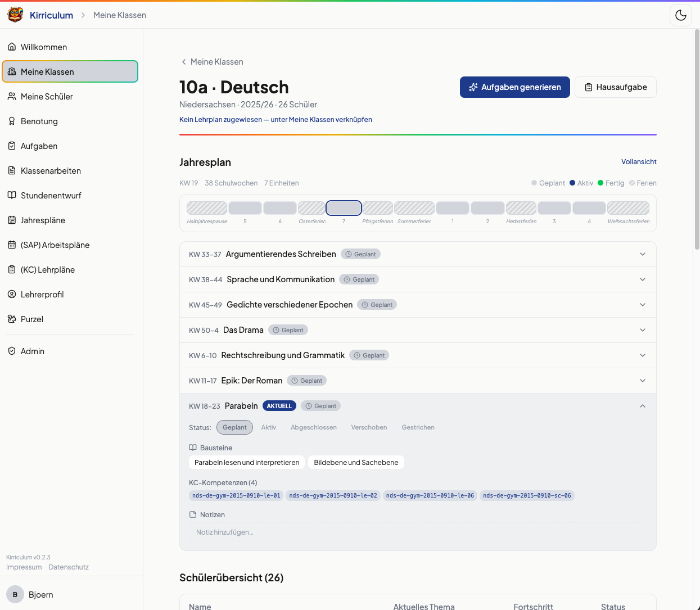
Task: Open Stundenentwurf via the book icon
Action: tap(12, 196)
